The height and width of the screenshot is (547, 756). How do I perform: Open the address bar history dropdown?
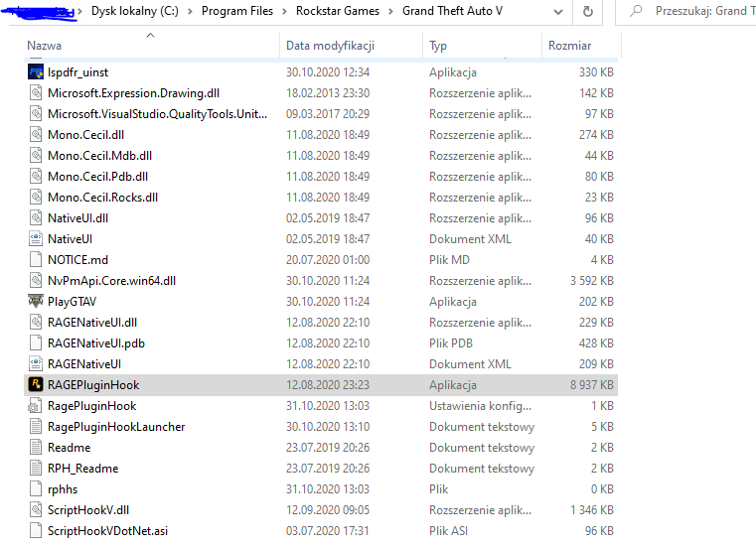point(558,11)
